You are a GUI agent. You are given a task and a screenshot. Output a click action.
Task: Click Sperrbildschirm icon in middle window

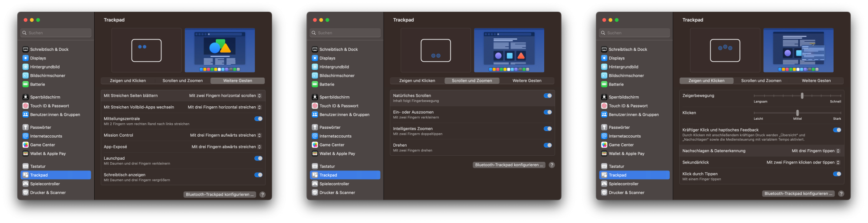coord(315,97)
